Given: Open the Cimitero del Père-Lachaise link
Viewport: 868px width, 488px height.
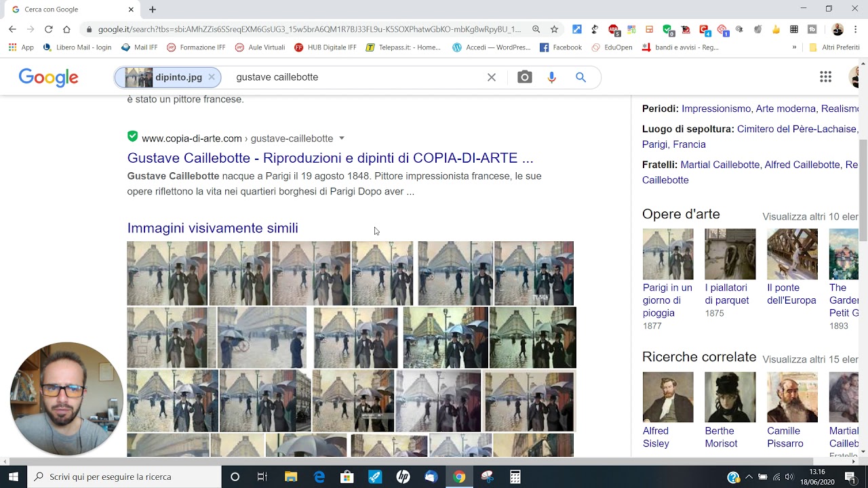Looking at the screenshot, I should (797, 129).
